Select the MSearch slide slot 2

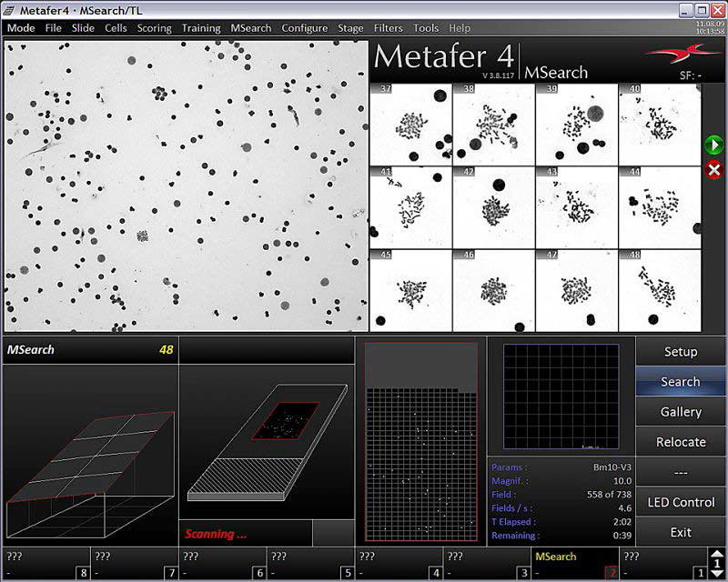tap(575, 564)
